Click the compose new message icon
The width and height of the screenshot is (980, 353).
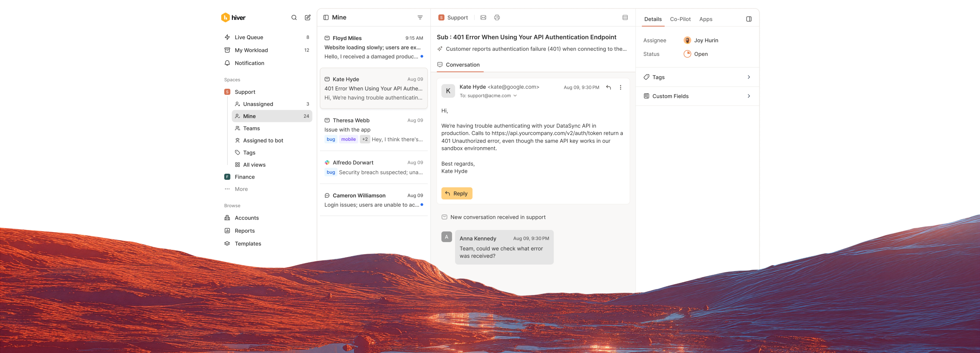point(307,18)
